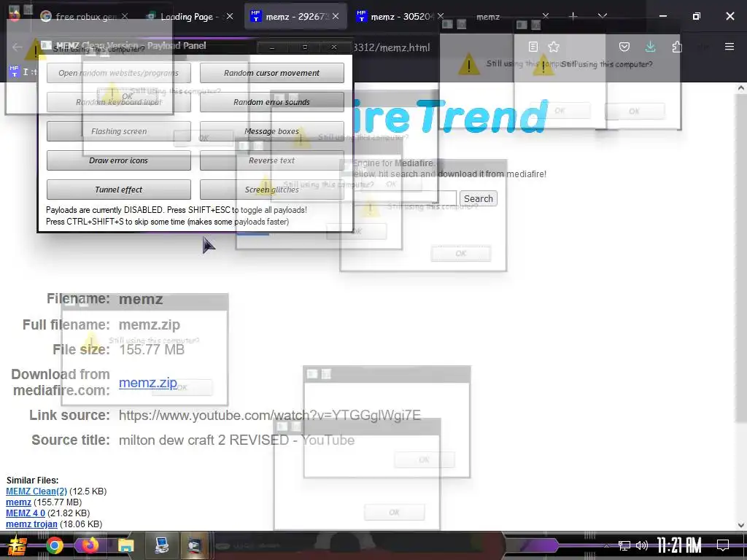Toggle Draw error icons payload
This screenshot has height=560, width=747.
[x=119, y=160]
